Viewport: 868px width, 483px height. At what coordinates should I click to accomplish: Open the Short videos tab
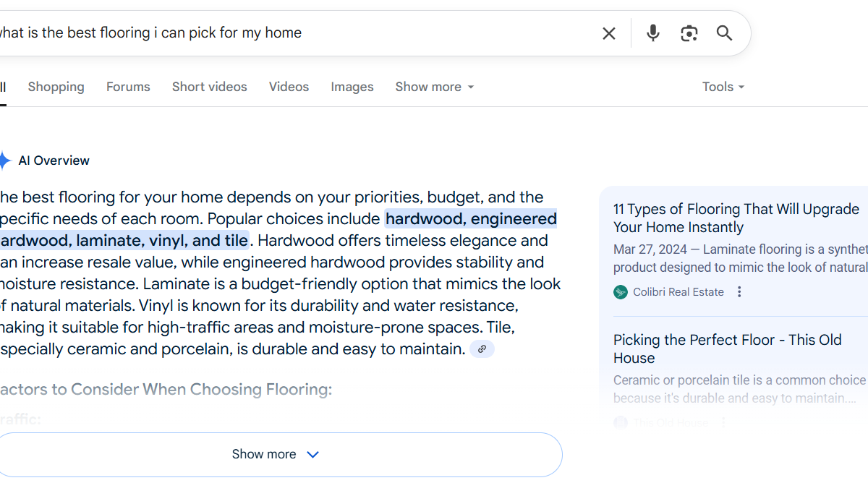pos(209,87)
